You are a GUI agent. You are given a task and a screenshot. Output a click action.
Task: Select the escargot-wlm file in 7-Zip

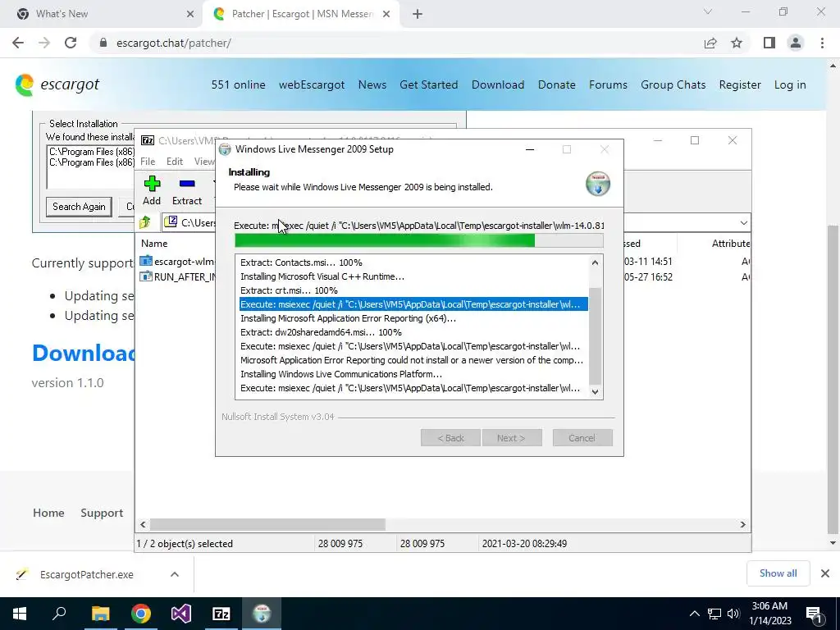tap(177, 262)
